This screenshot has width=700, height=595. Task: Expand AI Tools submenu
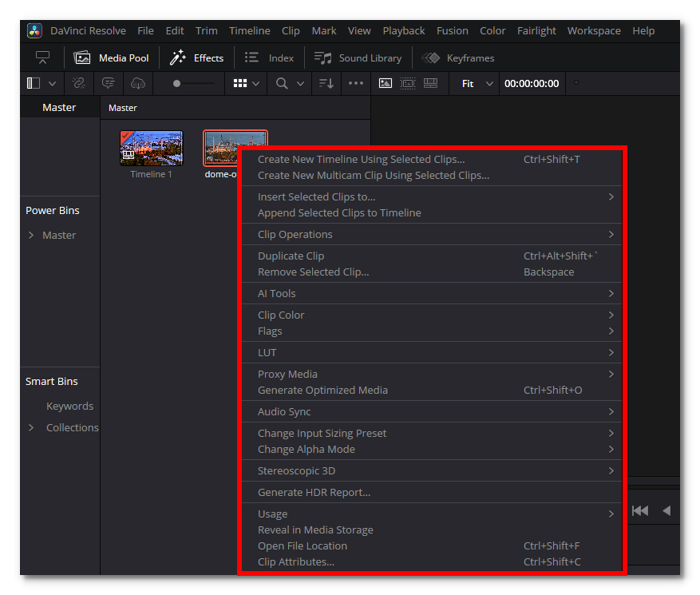pos(432,293)
